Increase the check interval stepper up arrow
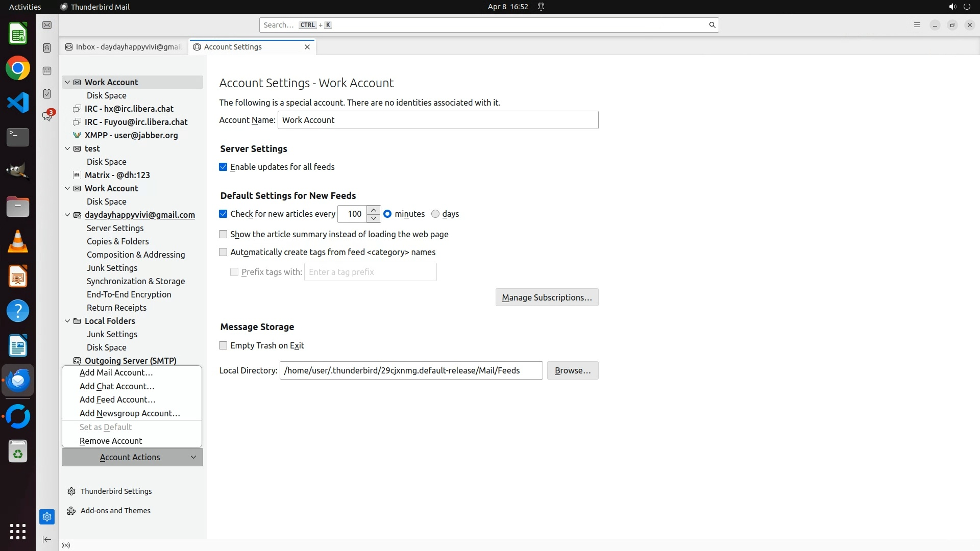This screenshot has width=980, height=551. pyautogui.click(x=374, y=210)
